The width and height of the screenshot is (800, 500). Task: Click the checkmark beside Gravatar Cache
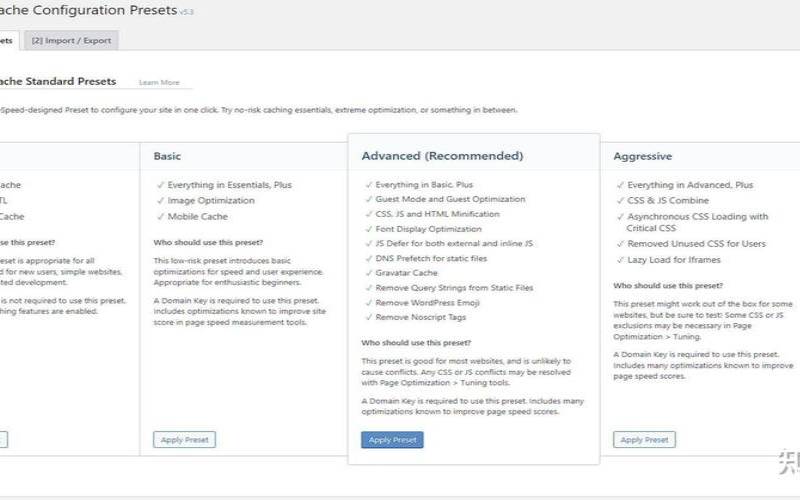click(367, 273)
